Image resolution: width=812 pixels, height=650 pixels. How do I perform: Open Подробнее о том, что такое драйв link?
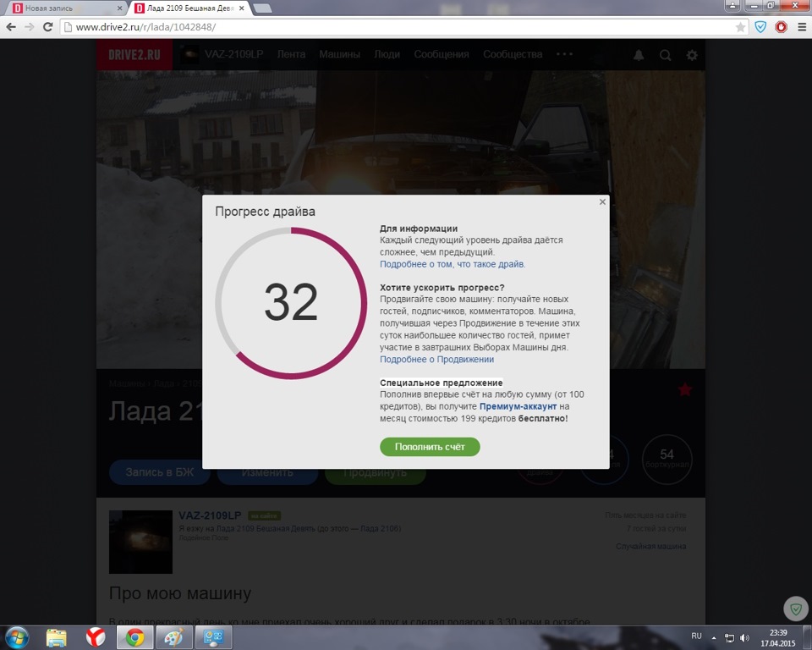pos(453,264)
